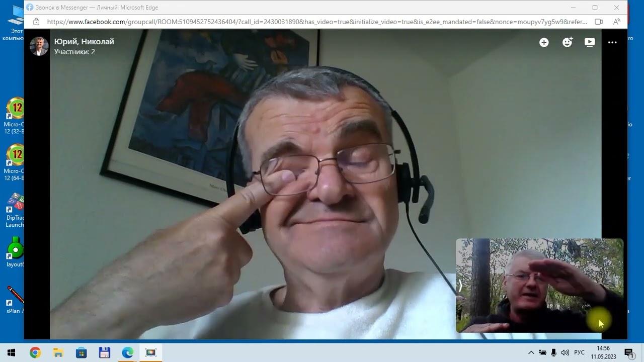Screen dimensions: 644x362
Task: Click the "Участники: 2" participants label
Action: [x=74, y=52]
